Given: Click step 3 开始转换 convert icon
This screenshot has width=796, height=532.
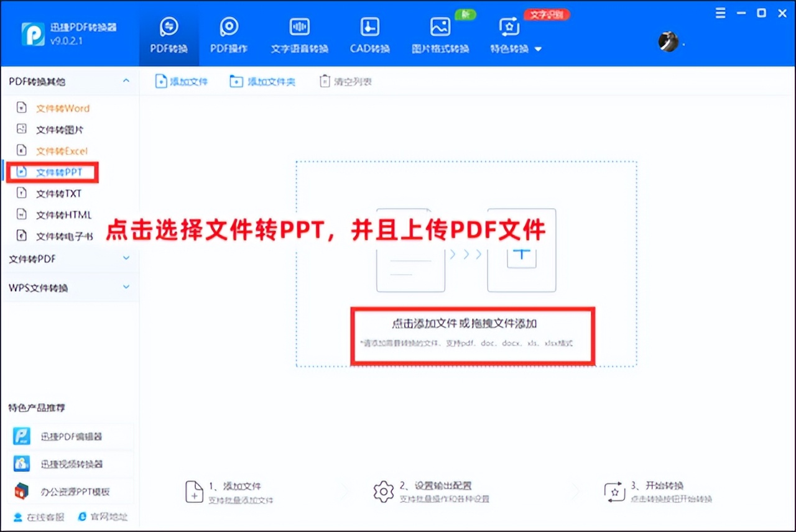Looking at the screenshot, I should click(615, 492).
